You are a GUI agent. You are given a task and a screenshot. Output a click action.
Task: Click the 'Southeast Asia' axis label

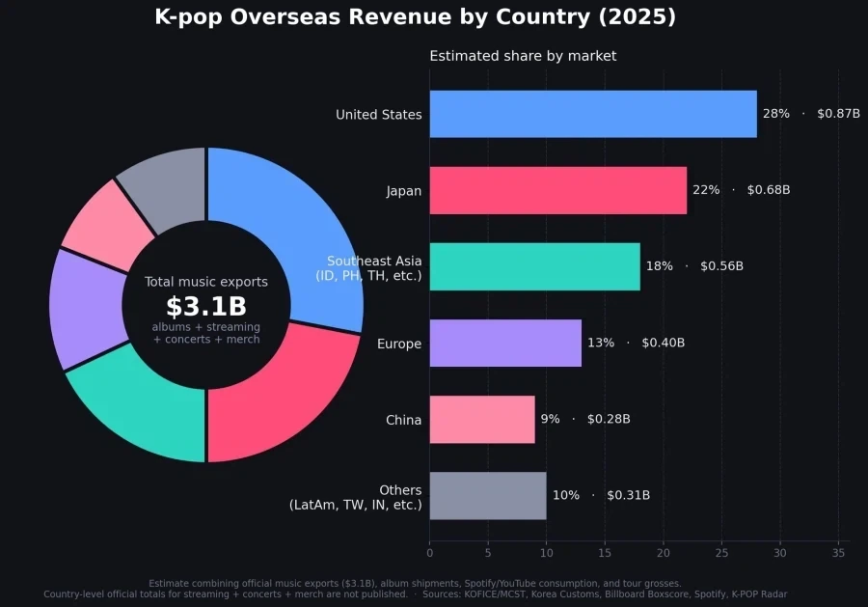point(374,261)
